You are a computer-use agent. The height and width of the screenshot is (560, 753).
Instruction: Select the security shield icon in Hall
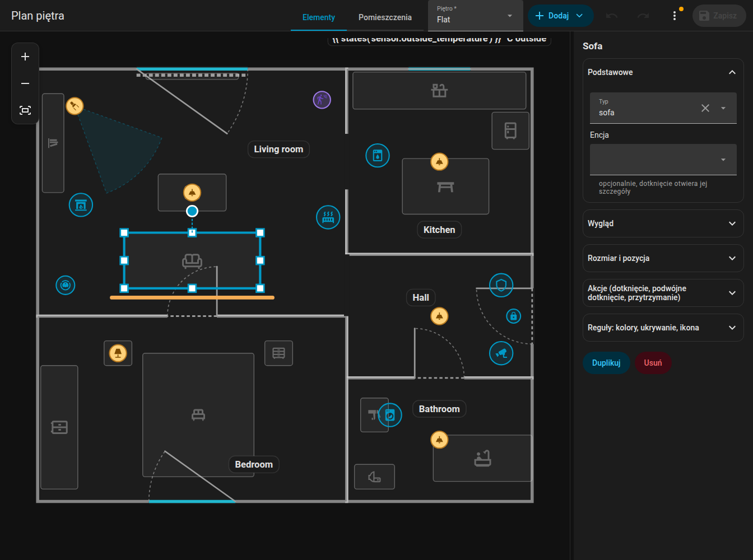(x=501, y=286)
